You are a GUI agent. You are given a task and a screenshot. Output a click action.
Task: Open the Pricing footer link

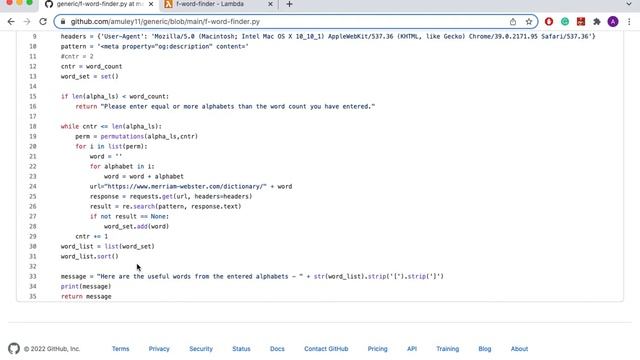[378, 349]
